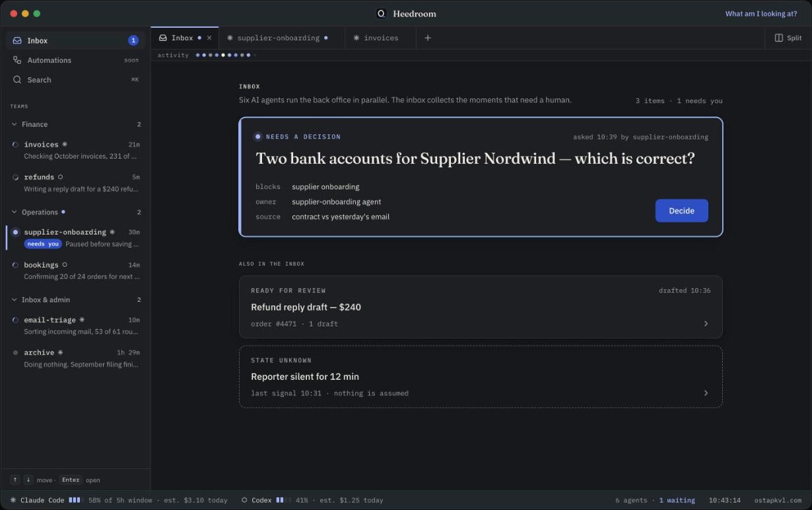Click the invoices agent status circle in sidebar

click(15, 145)
